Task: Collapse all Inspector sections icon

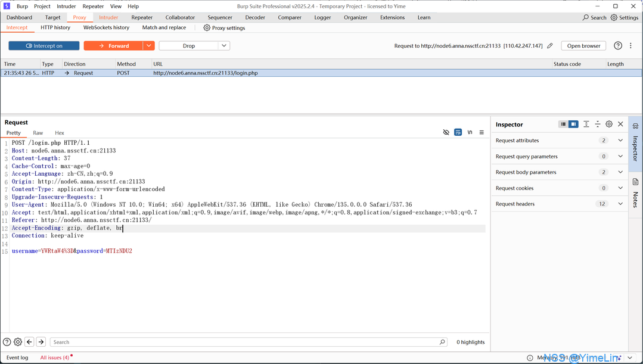Action: (598, 124)
